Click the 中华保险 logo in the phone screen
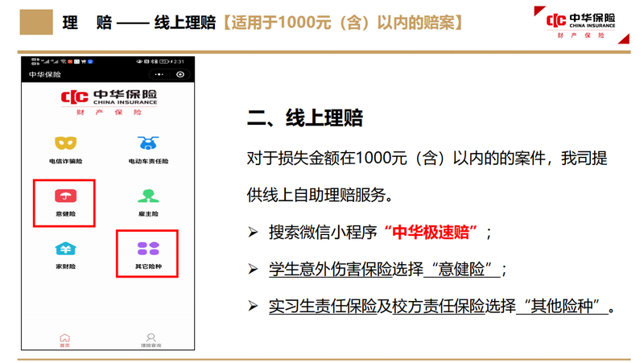The image size is (644, 363). click(109, 103)
